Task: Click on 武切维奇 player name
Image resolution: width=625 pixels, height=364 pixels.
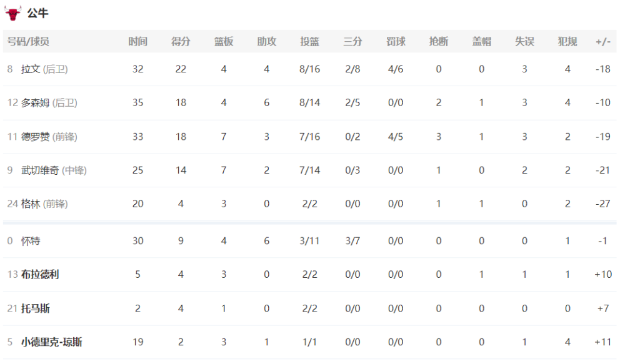Action: 40,170
